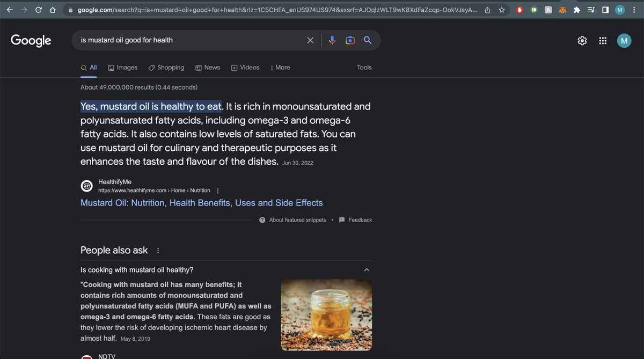Open the Chrome profile avatar M
Viewport: 644px width, 359px height.
point(620,10)
